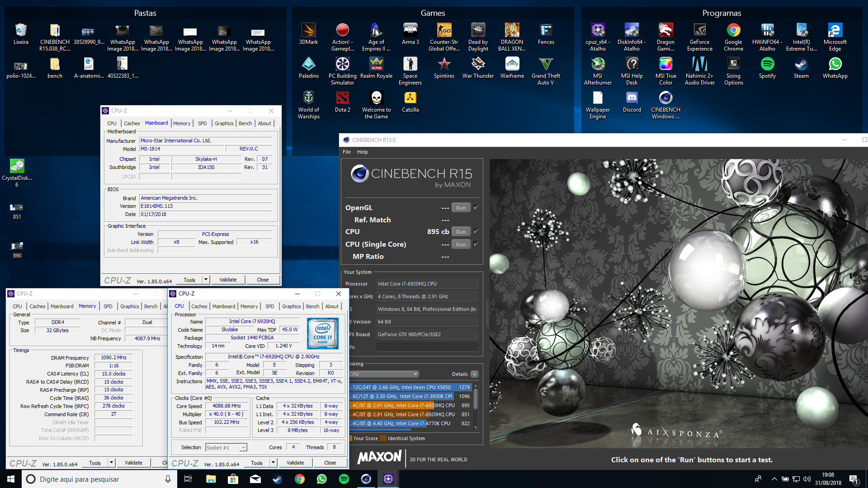Select World of Warships icon
Screen dimensions: 868x488
tap(308, 105)
